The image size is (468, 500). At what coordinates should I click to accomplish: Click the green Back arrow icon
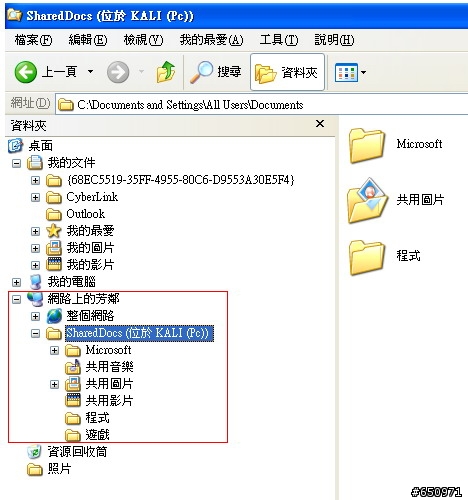(x=25, y=72)
